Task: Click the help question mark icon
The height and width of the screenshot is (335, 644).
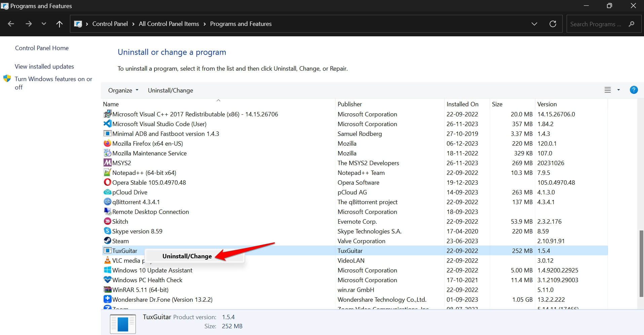Action: tap(634, 90)
